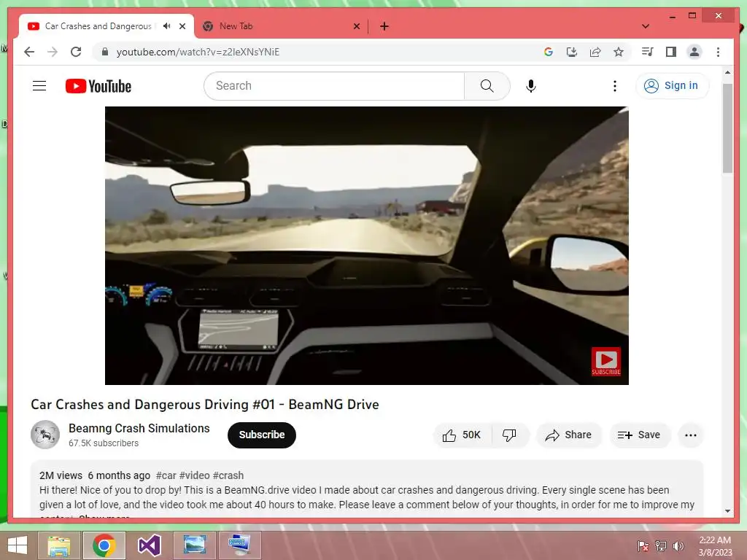This screenshot has height=560, width=747.
Task: Open the on-screen keyboard taskbar app
Action: 239,545
